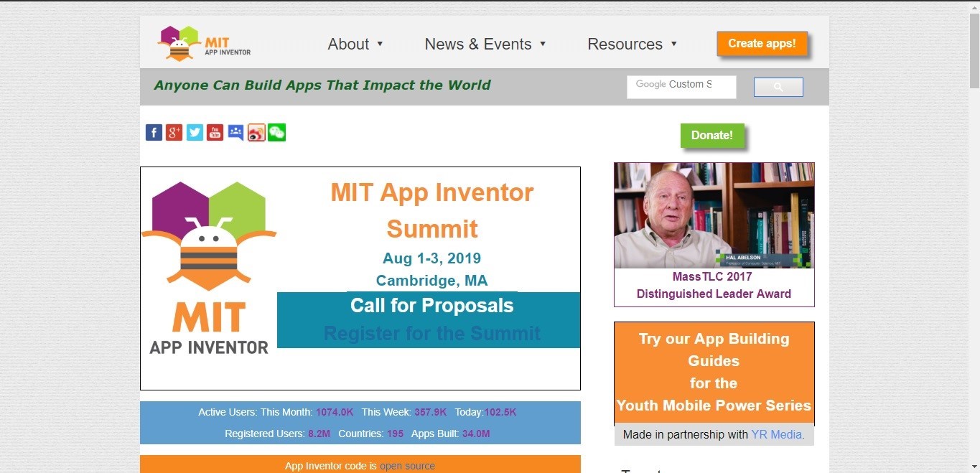Click today's active users value 102.5K

[x=500, y=413]
